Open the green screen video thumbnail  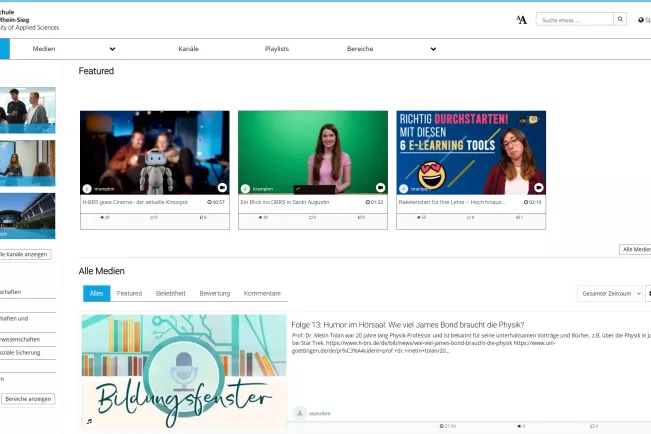click(x=313, y=152)
